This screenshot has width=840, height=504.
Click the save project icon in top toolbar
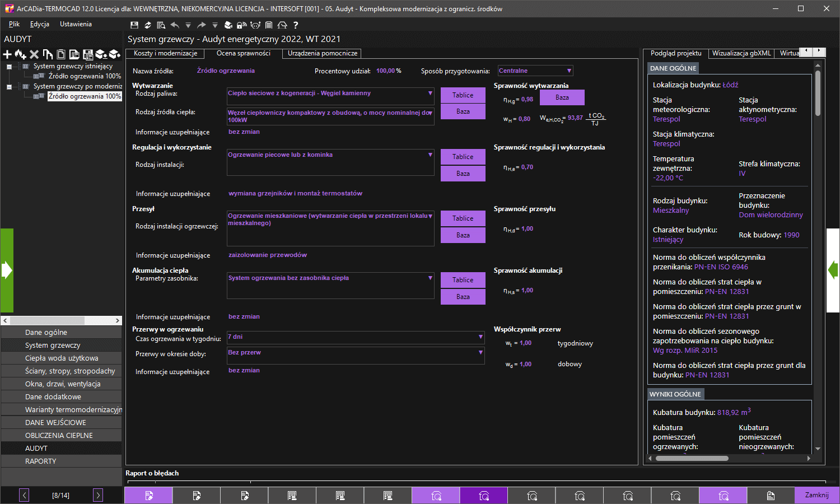134,25
